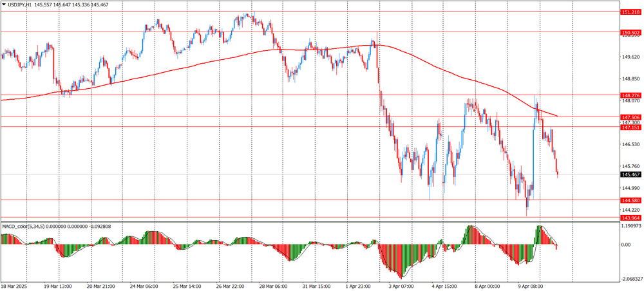Select the 148.276 red price level tag
Image resolution: width=644 pixels, height=291 pixels.
pyautogui.click(x=630, y=95)
